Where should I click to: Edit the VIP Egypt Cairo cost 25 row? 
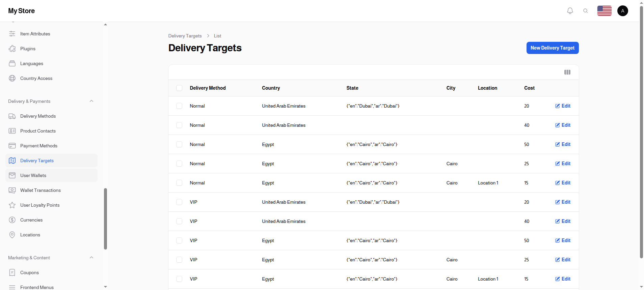click(x=563, y=260)
